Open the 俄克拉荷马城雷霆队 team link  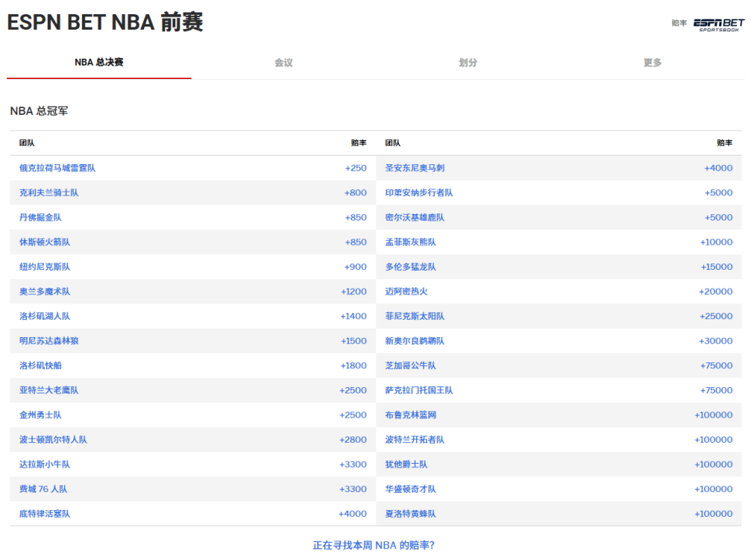[57, 168]
